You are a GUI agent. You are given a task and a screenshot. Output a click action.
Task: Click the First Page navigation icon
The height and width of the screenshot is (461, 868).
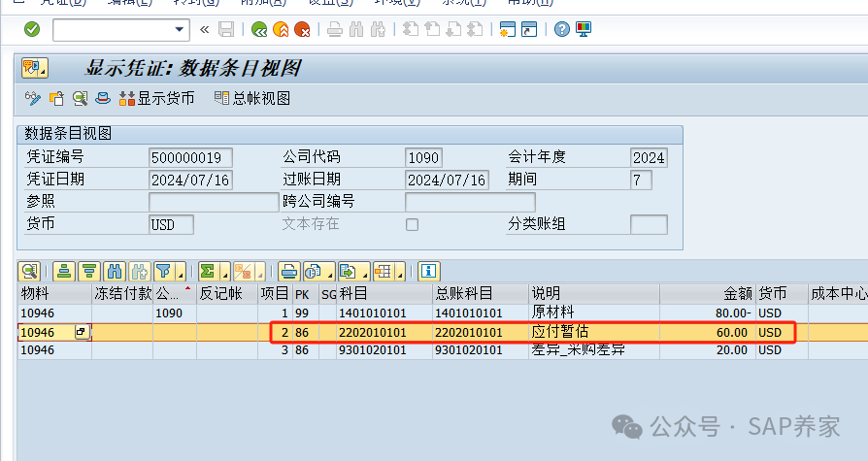[x=410, y=29]
